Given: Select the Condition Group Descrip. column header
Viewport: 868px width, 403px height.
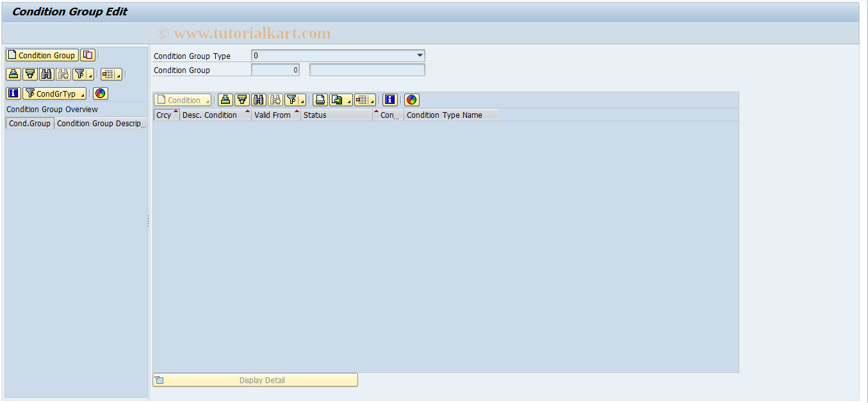Looking at the screenshot, I should pyautogui.click(x=101, y=124).
